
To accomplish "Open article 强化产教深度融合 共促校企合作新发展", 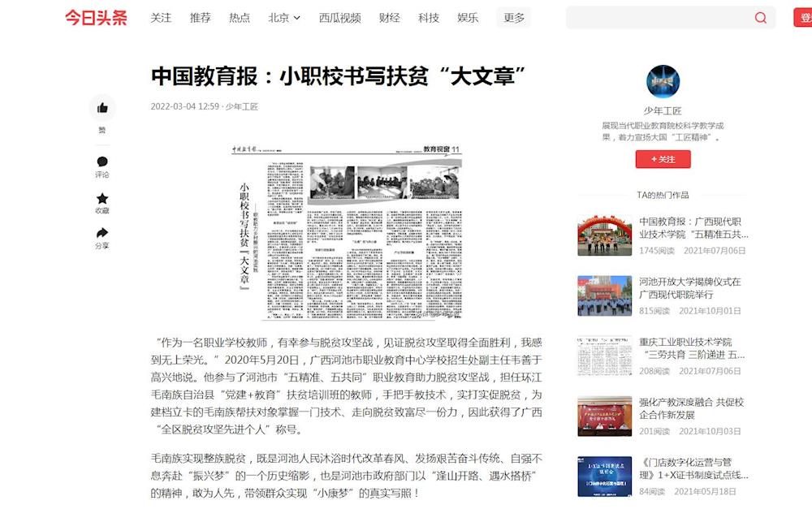I will (x=691, y=408).
